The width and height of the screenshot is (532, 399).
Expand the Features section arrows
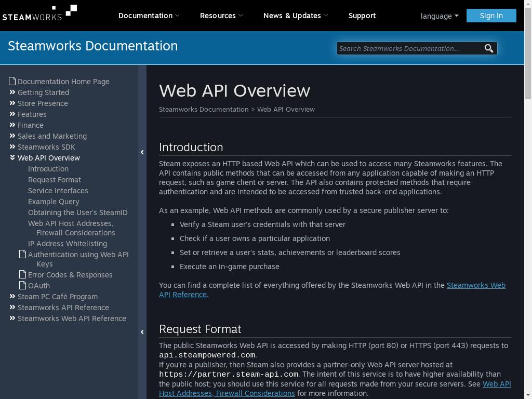pos(12,114)
